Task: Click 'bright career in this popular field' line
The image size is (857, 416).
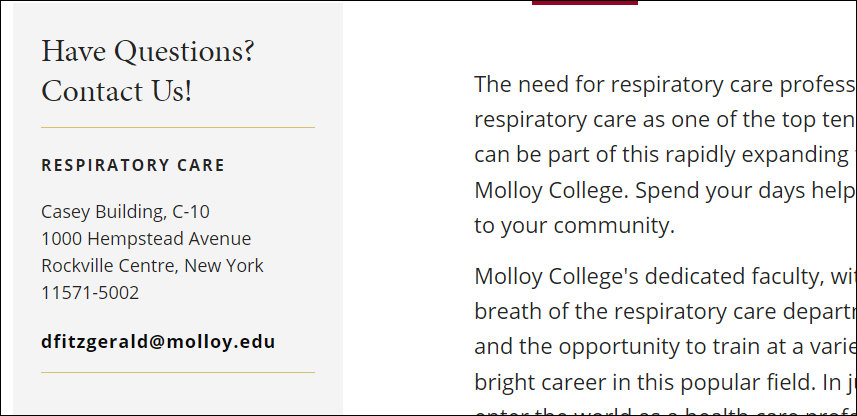Action: (x=664, y=382)
